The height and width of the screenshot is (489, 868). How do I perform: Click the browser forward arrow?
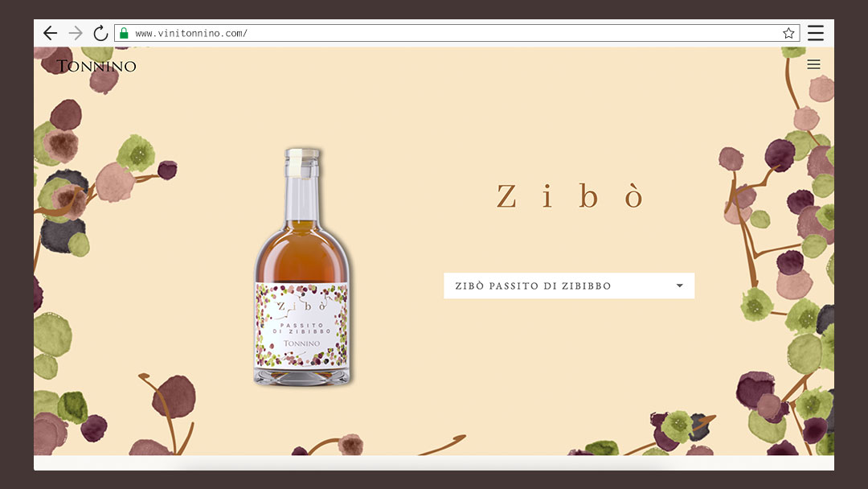(x=76, y=33)
